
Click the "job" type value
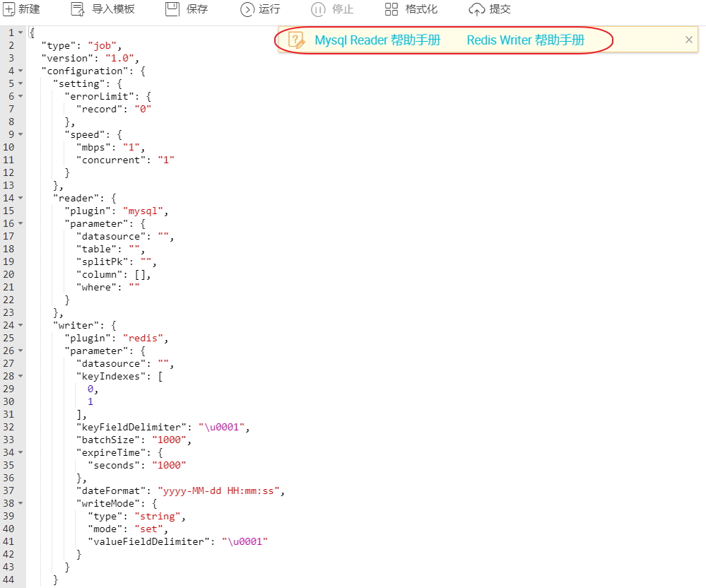point(102,45)
